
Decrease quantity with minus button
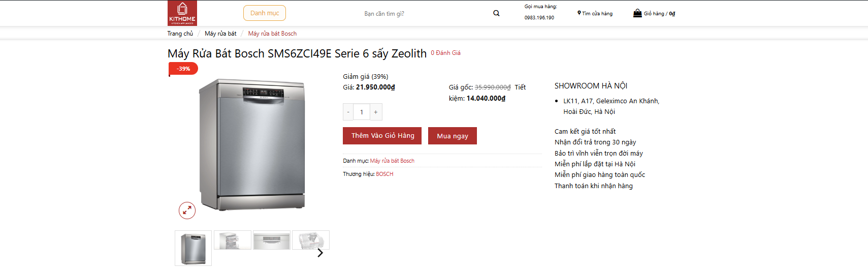pyautogui.click(x=348, y=112)
